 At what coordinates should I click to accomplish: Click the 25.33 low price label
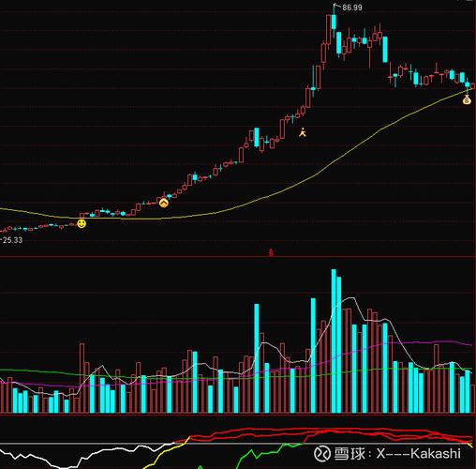pyautogui.click(x=12, y=240)
